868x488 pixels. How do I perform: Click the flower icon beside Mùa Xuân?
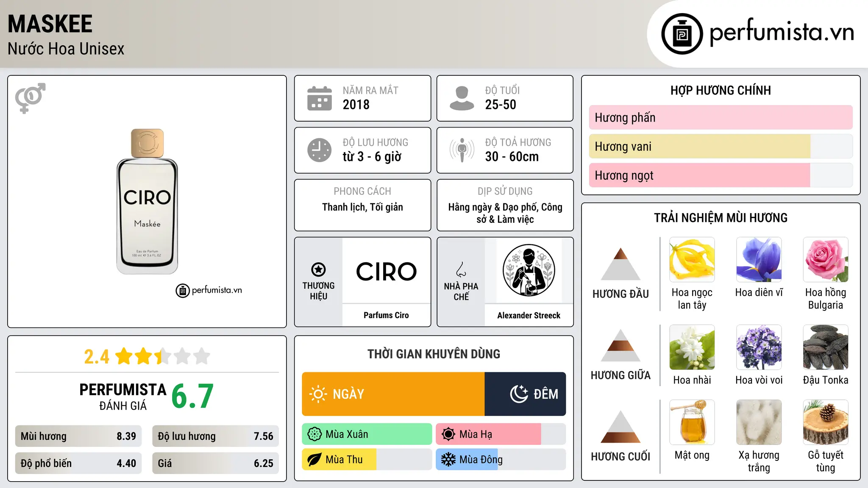(x=314, y=434)
